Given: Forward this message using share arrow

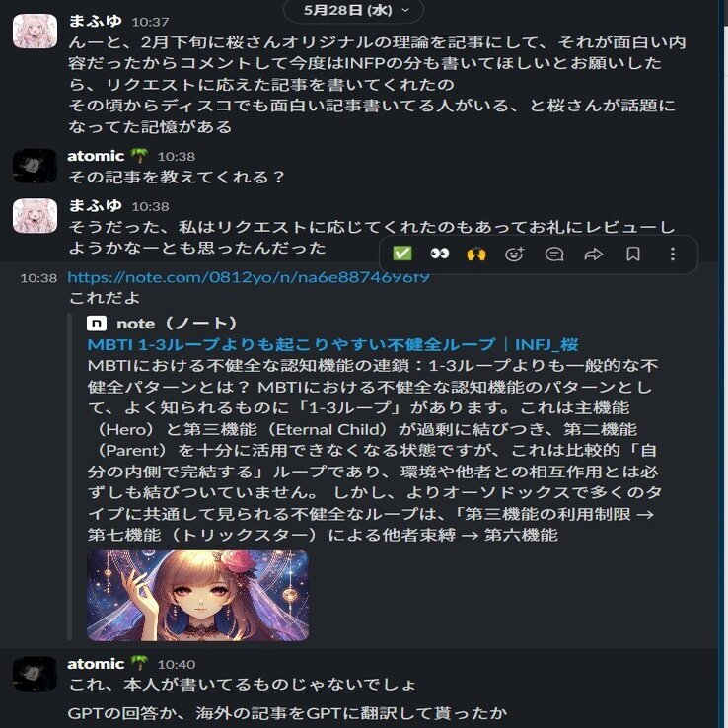Looking at the screenshot, I should click(x=594, y=254).
